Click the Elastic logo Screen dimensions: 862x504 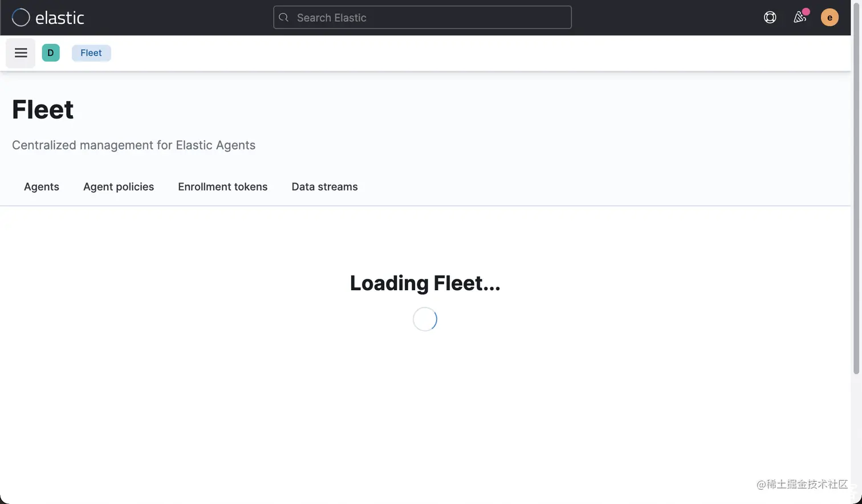48,18
